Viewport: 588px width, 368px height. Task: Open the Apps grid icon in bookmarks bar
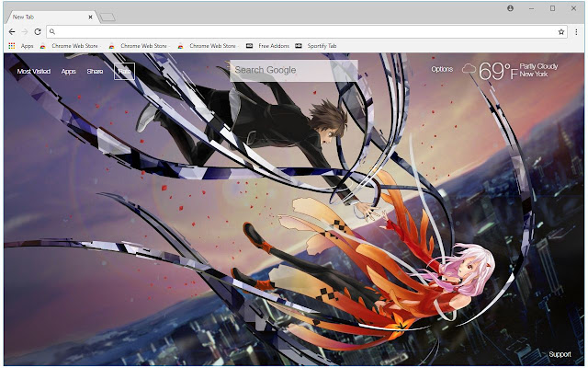pyautogui.click(x=12, y=46)
